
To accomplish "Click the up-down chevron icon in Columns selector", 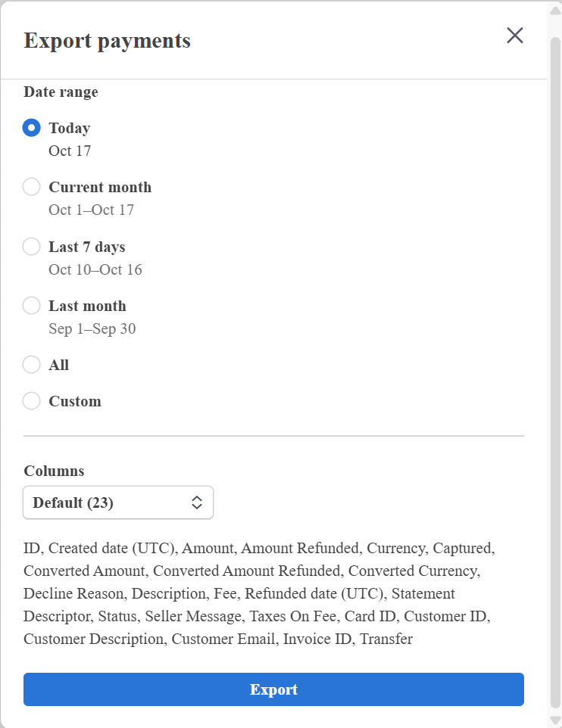I will 197,502.
